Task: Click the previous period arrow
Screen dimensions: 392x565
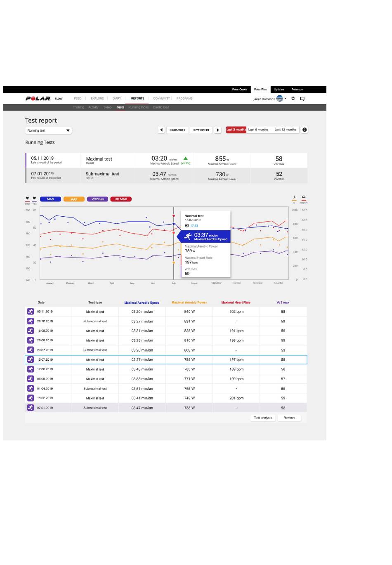Action: (161, 130)
